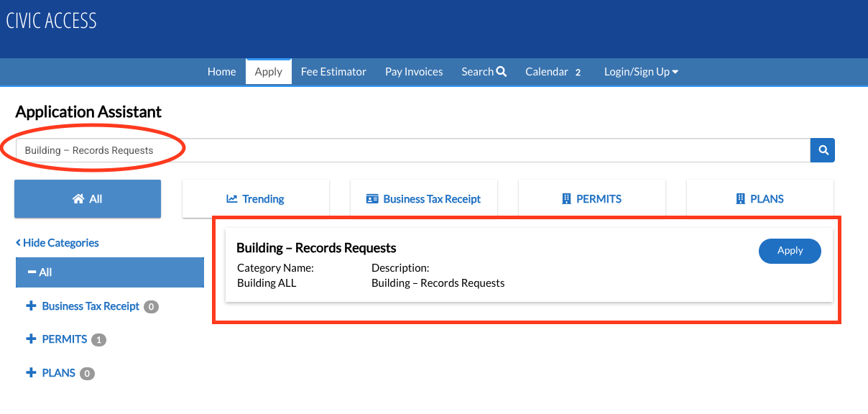
Task: Open Pay Invoices in navigation
Action: (x=414, y=72)
